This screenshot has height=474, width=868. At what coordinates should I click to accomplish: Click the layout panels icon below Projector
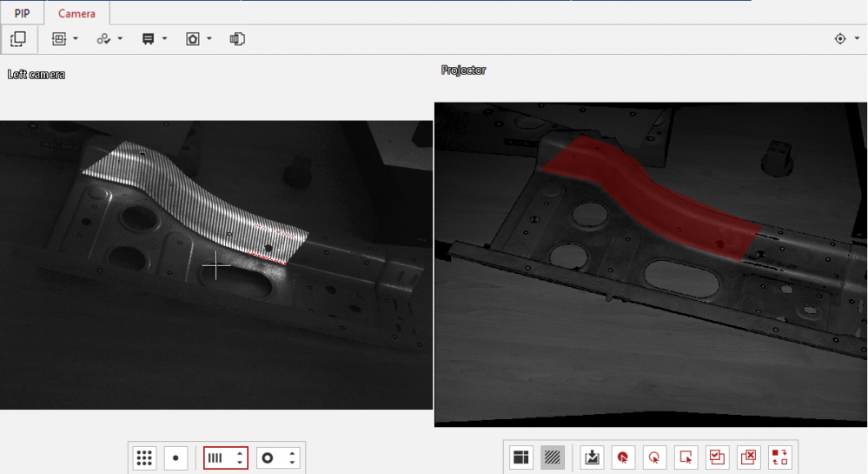[x=521, y=457]
